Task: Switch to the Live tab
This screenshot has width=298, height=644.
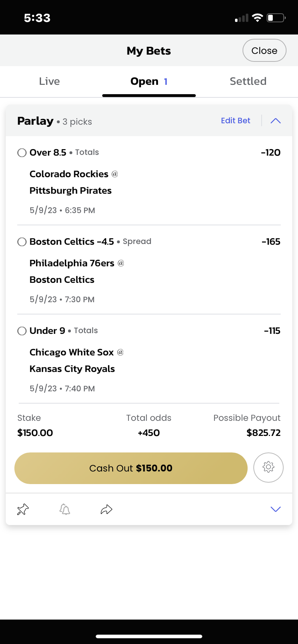Action: click(x=50, y=81)
